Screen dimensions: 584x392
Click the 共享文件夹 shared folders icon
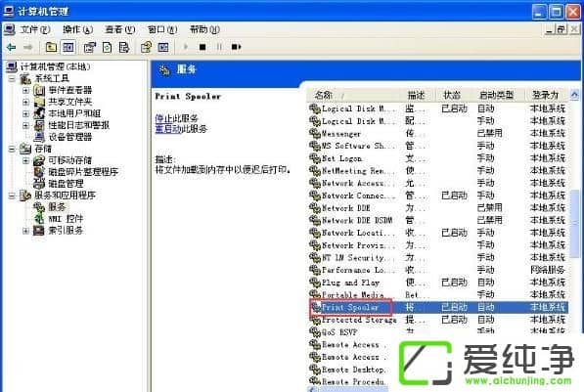pos(39,102)
